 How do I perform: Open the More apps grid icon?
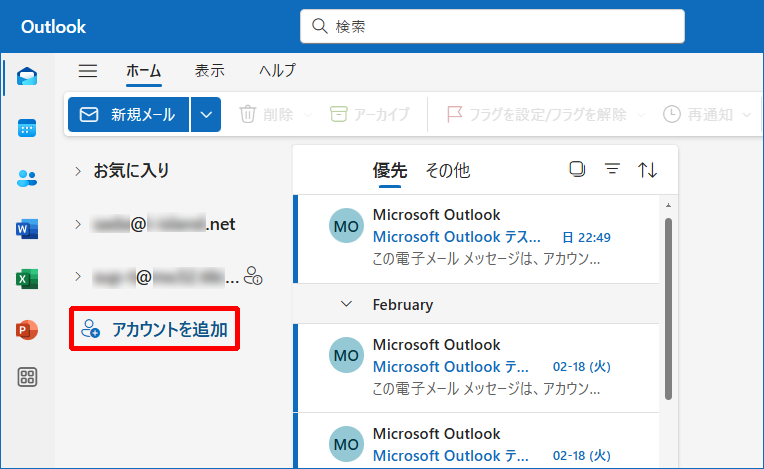pos(27,377)
